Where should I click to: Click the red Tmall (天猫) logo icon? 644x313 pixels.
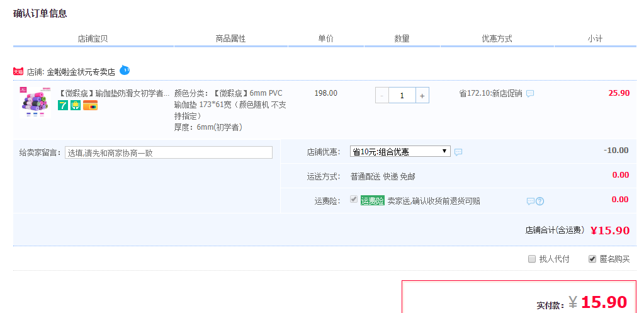pos(18,71)
